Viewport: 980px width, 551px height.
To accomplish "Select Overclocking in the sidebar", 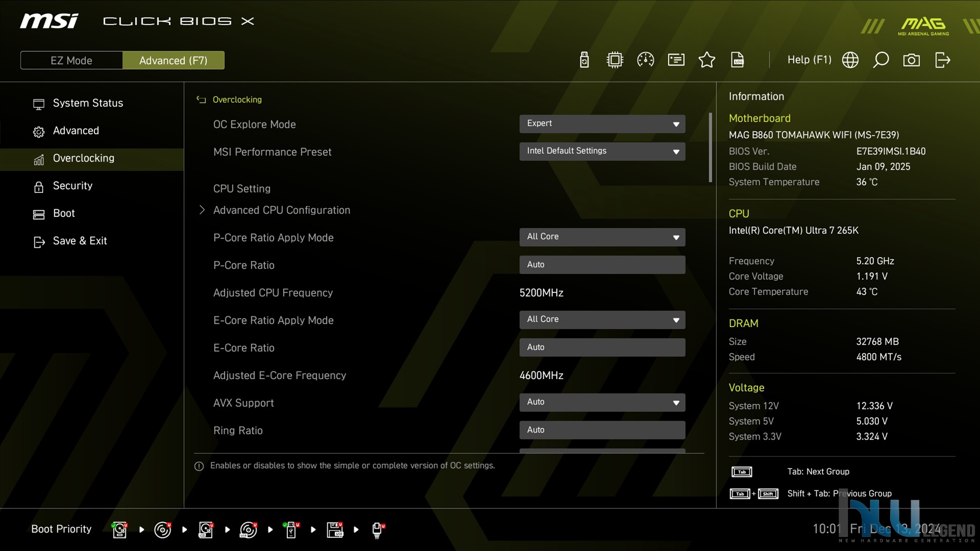I will click(x=92, y=159).
